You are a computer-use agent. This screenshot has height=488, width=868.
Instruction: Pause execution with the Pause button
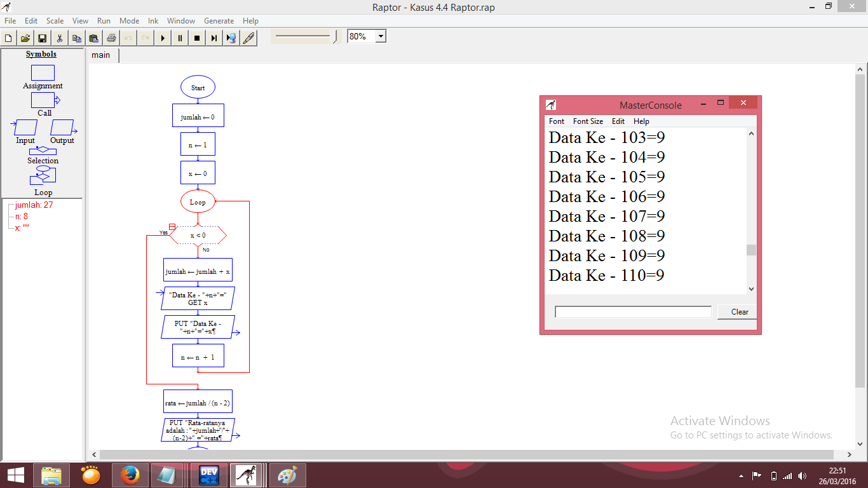coord(180,38)
